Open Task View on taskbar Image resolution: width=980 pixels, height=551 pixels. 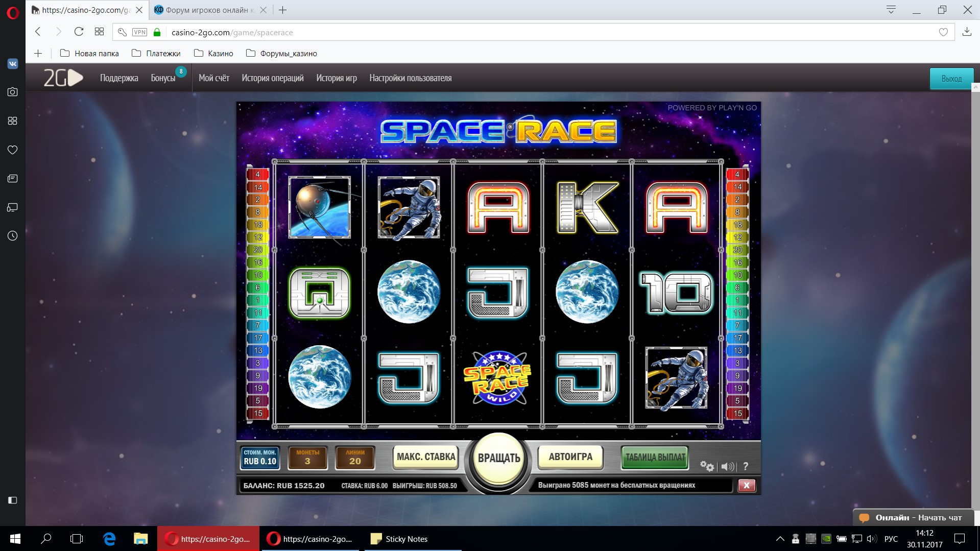77,539
